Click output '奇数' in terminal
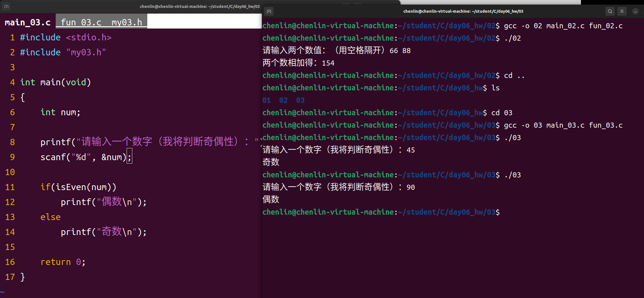The image size is (644, 298). 271,162
